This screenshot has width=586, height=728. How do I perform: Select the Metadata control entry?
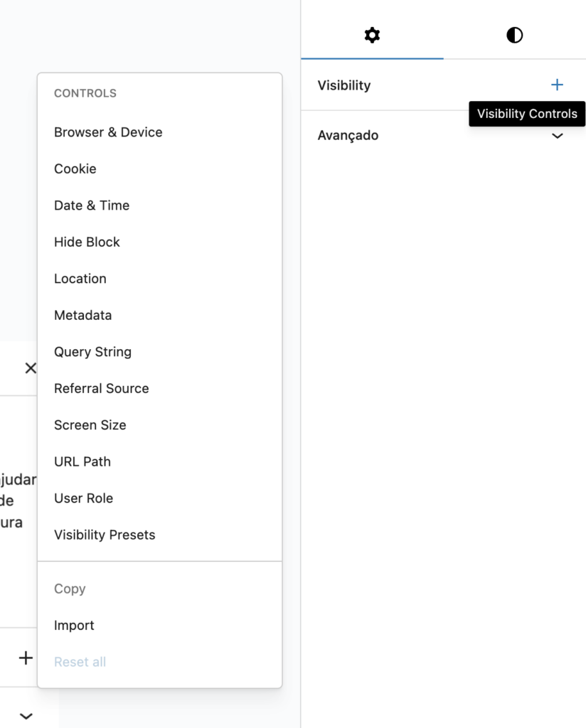tap(159, 316)
